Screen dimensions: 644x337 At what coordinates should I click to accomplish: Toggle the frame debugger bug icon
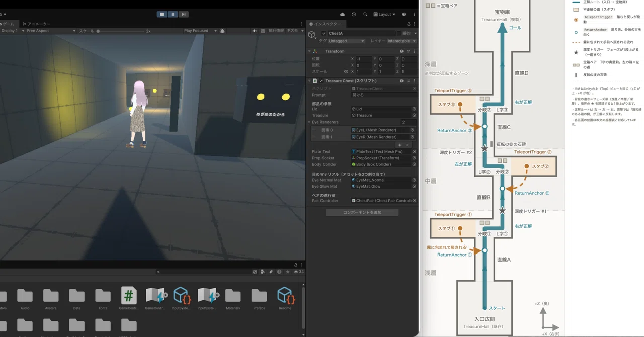click(x=223, y=31)
